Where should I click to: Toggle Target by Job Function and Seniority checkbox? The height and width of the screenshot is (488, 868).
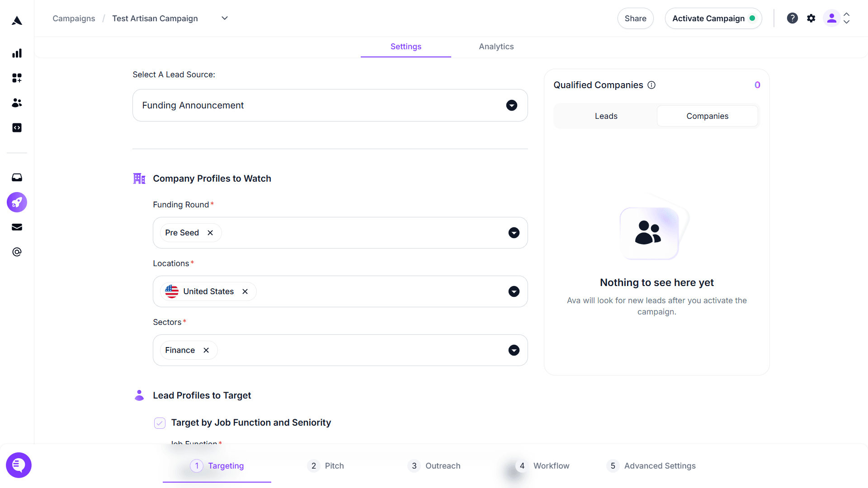pyautogui.click(x=160, y=423)
